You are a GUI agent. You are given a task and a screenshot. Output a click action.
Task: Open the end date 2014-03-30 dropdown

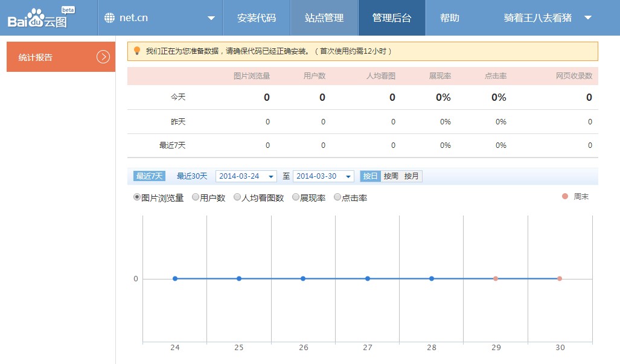(348, 176)
